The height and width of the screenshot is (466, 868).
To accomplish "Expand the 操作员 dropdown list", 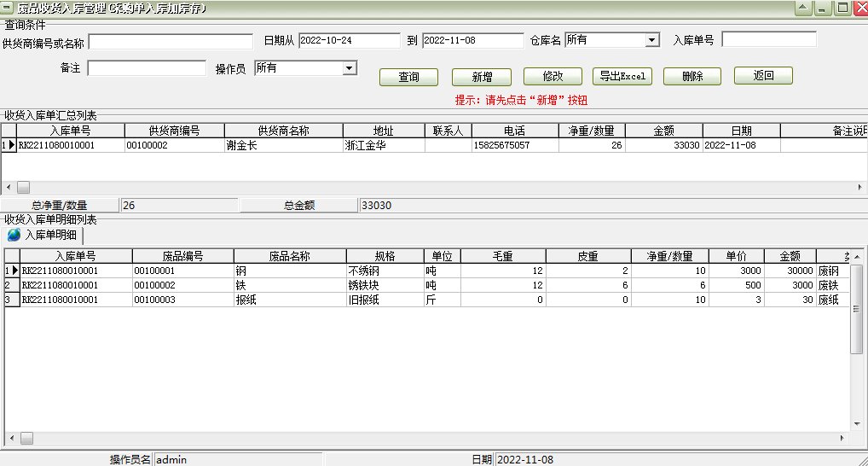I will (x=350, y=68).
